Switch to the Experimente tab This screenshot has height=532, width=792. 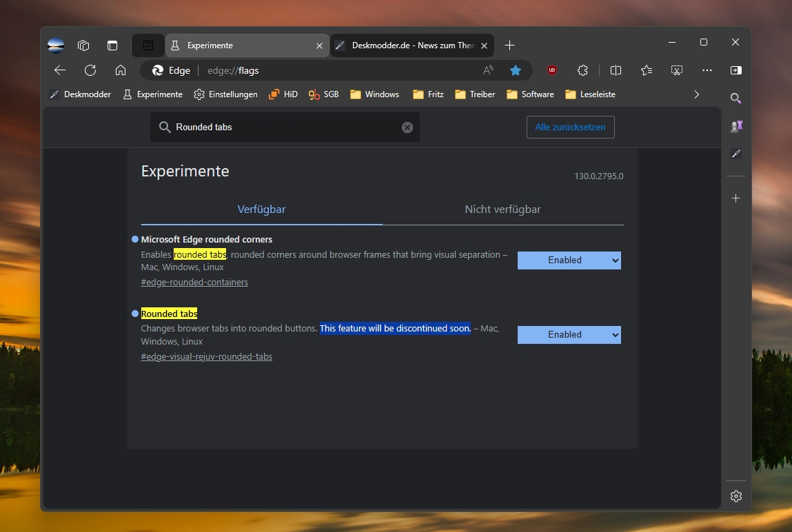(x=247, y=45)
